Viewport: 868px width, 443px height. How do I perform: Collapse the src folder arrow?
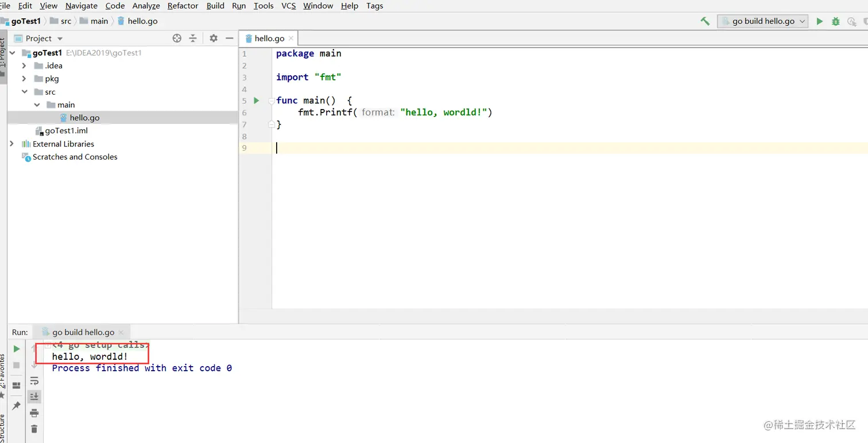pyautogui.click(x=24, y=92)
